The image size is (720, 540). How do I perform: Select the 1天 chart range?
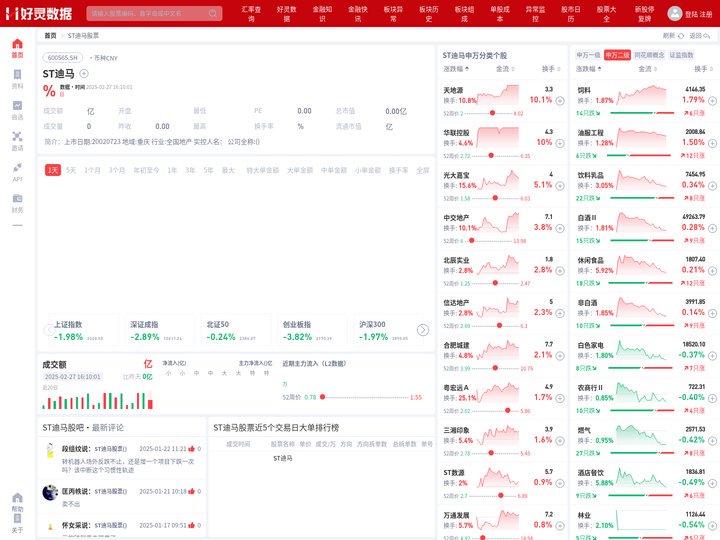pyautogui.click(x=53, y=170)
